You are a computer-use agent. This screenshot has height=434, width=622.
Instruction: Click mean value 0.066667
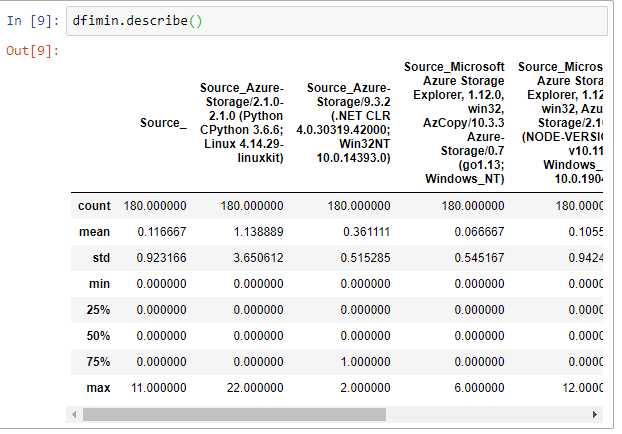point(480,232)
